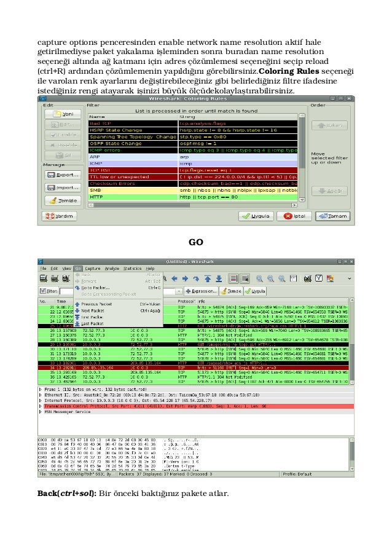The height and width of the screenshot is (555, 392).
Task: Open the Edit menu in Wireshark
Action: 54,269
